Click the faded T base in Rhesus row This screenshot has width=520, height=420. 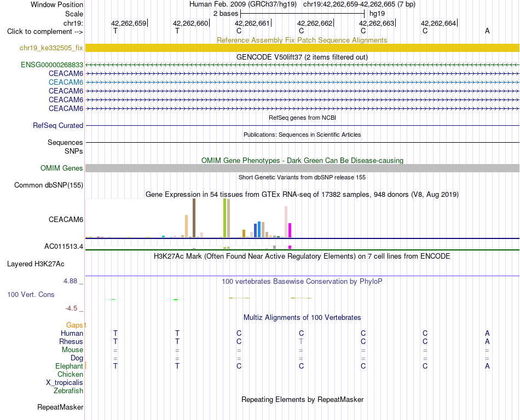tap(301, 341)
